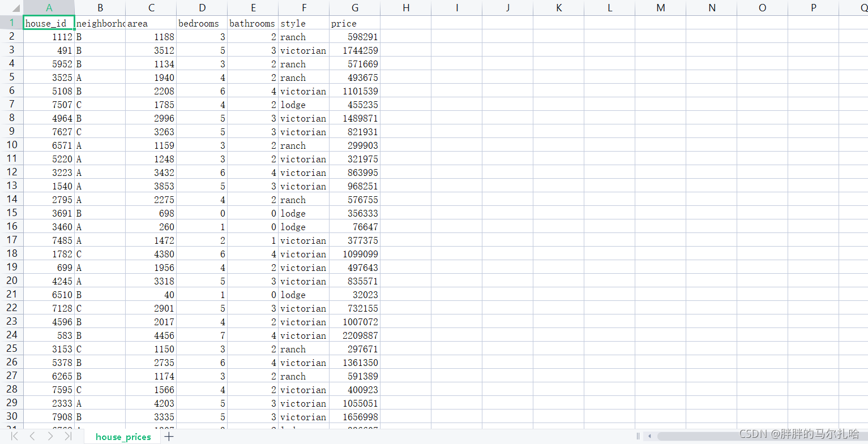Select cell with price 835571

pos(355,281)
